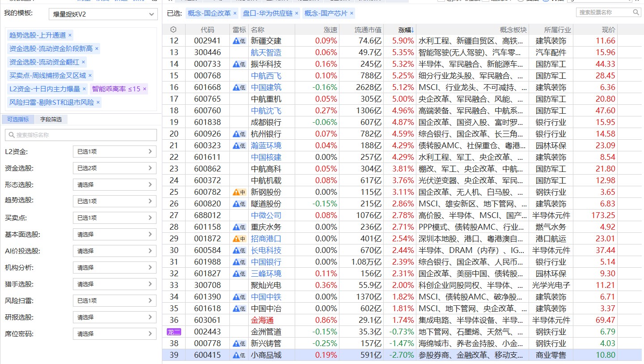Open stock link 航天智造
644x364 pixels.
point(266,52)
